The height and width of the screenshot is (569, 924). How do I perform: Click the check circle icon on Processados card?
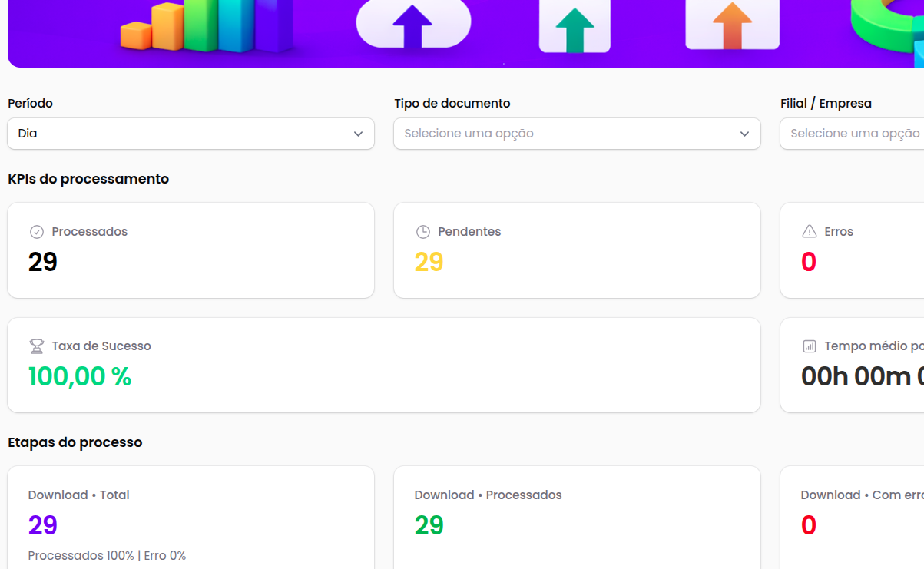coord(35,230)
